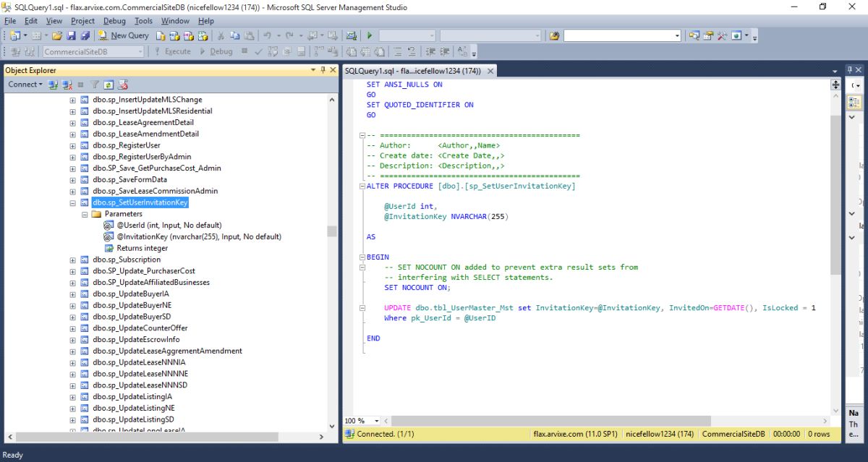Close the SQLQuery1.sql tab
This screenshot has width=868, height=462.
[x=490, y=71]
